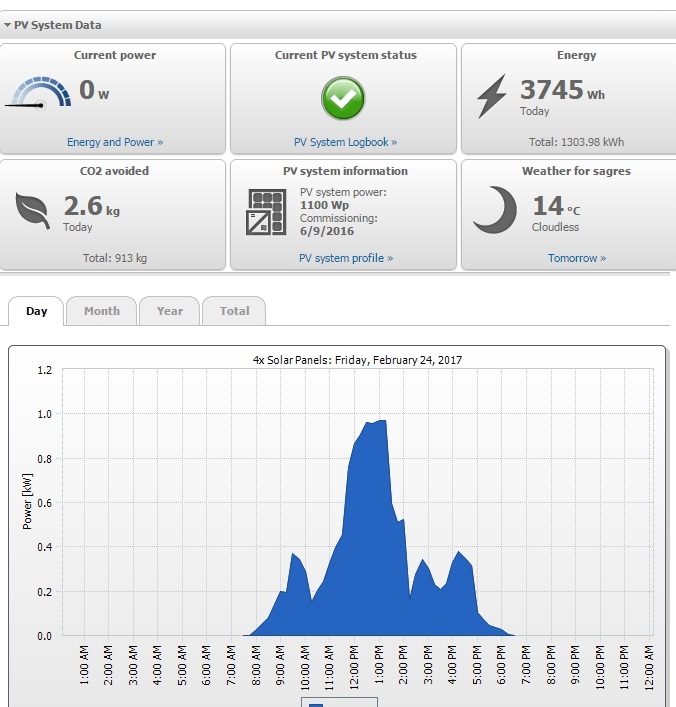Click the blue legend swatch below chart
The height and width of the screenshot is (707, 676).
(316, 705)
